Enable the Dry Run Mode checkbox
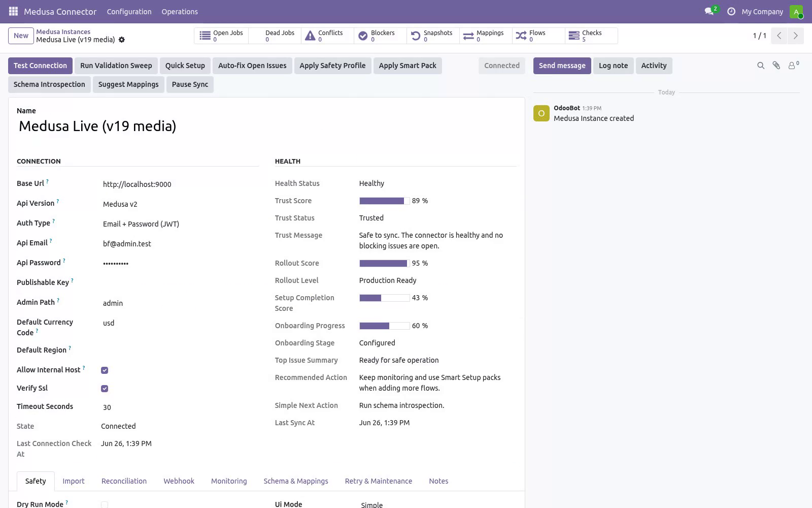This screenshot has height=508, width=812. tap(105, 504)
